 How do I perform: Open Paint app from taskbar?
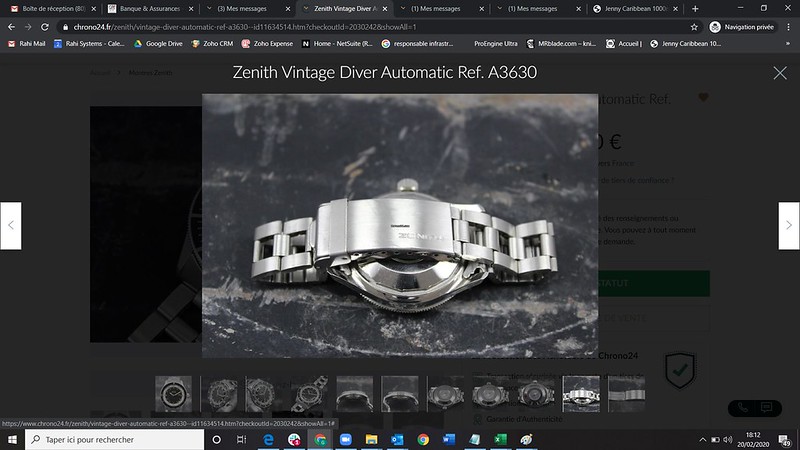tap(526, 439)
